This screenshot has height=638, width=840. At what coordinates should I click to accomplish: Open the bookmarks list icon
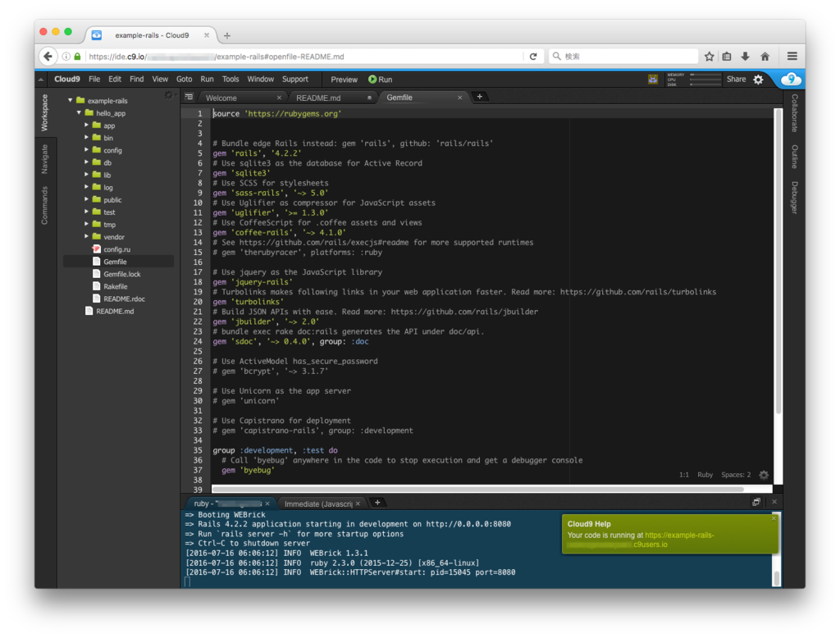tap(727, 57)
